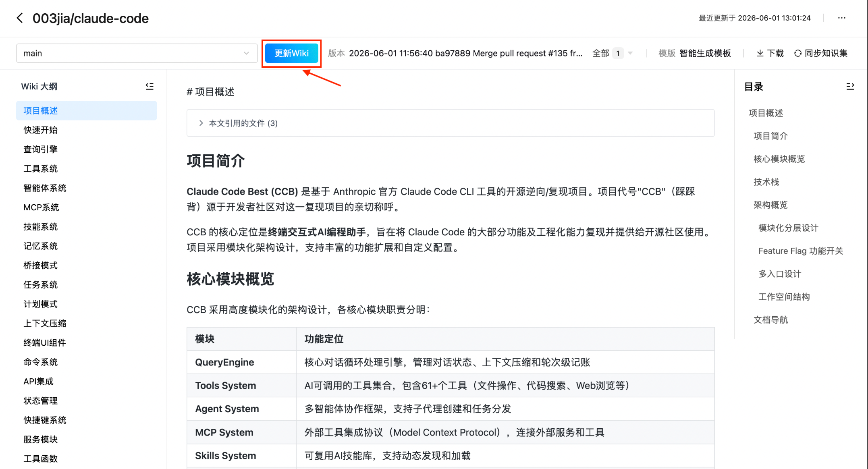Click the QueryEngine table cell
Screen dimensions: 868x469
[x=241, y=362]
